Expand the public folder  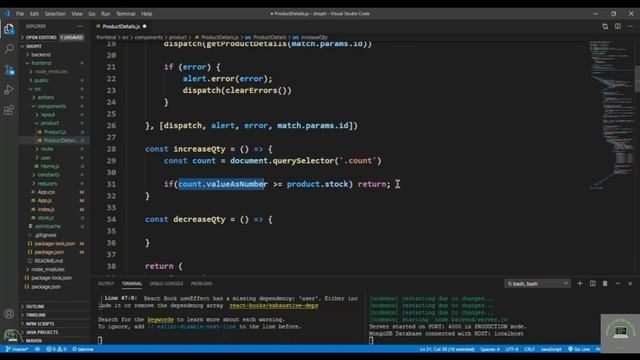(x=54, y=80)
